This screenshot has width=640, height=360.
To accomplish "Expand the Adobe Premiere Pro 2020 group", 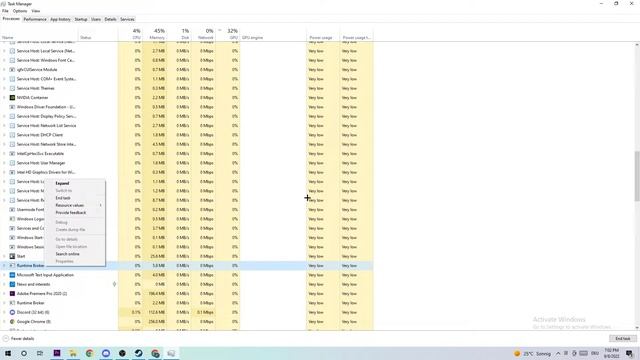I will [4, 293].
